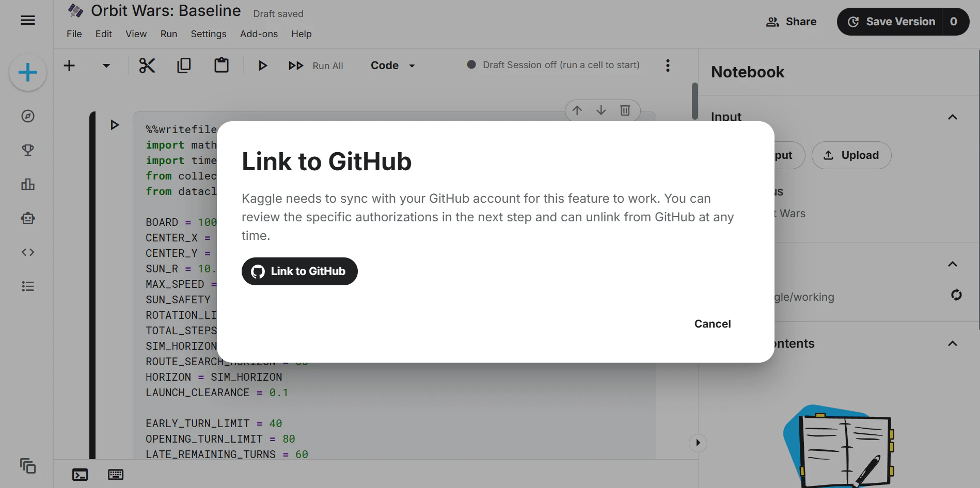
Task: Open the toolbar three-dot more options
Action: [x=668, y=66]
